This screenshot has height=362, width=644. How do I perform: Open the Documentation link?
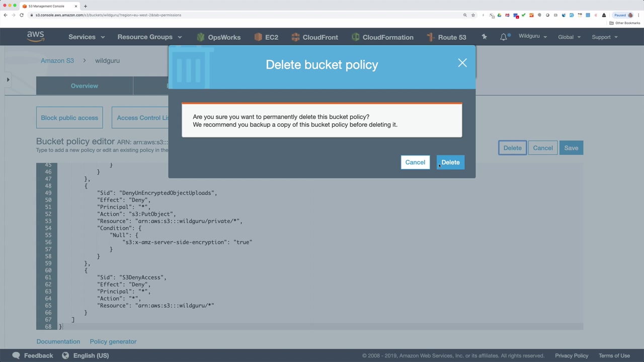(x=58, y=341)
